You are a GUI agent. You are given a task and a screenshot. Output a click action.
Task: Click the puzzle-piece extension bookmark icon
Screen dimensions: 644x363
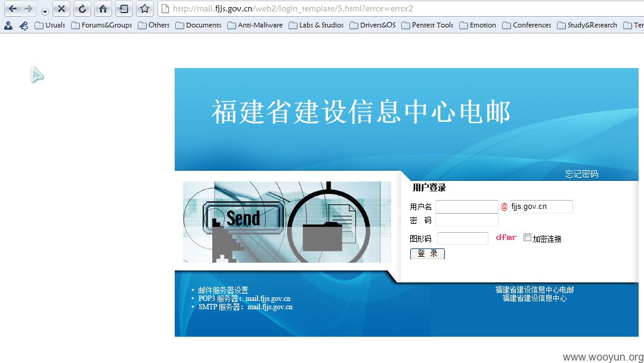24,26
